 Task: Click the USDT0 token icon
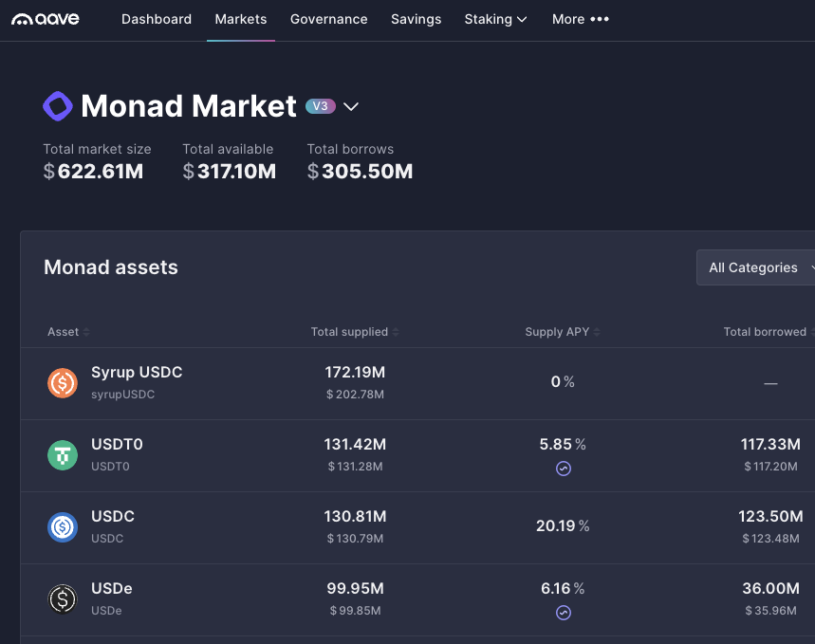point(63,455)
